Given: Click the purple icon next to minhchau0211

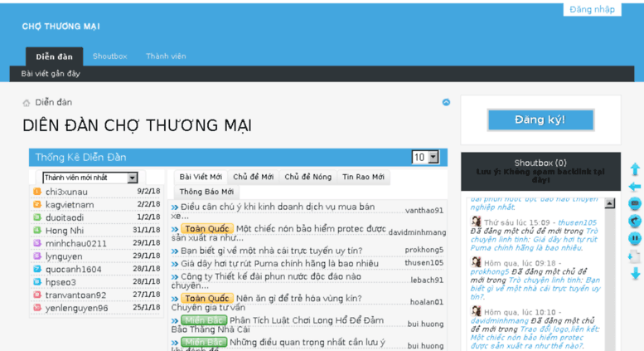Looking at the screenshot, I should 37,243.
